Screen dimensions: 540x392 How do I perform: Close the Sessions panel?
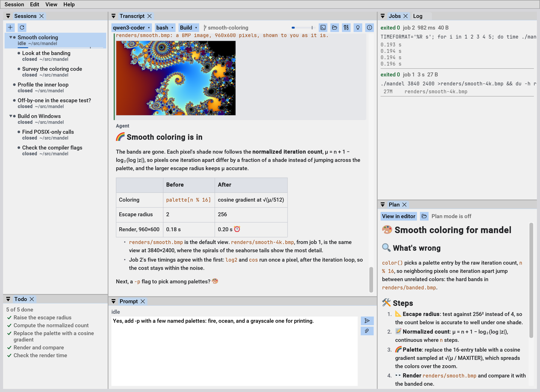click(x=42, y=16)
